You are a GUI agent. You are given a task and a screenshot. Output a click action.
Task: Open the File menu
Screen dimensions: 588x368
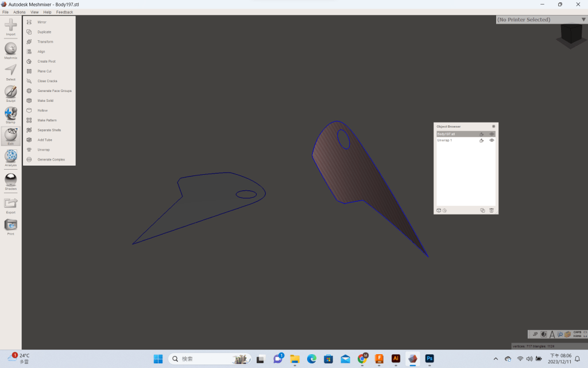coord(5,12)
